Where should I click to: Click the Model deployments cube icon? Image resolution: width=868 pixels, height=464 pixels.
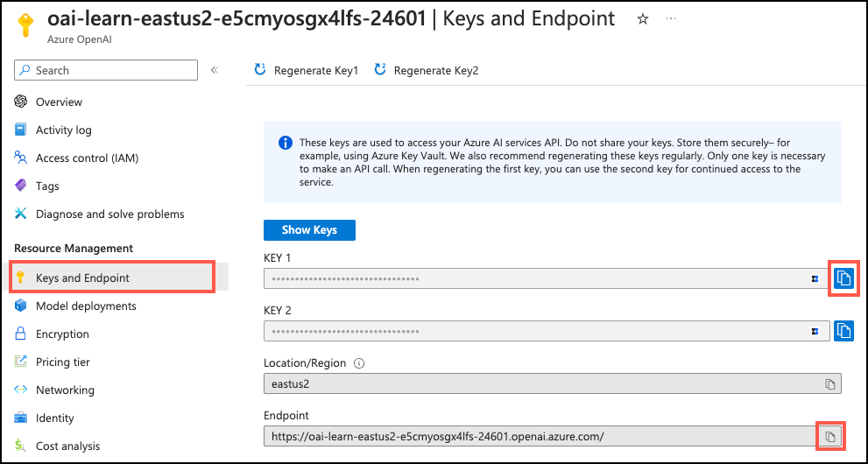(x=21, y=306)
